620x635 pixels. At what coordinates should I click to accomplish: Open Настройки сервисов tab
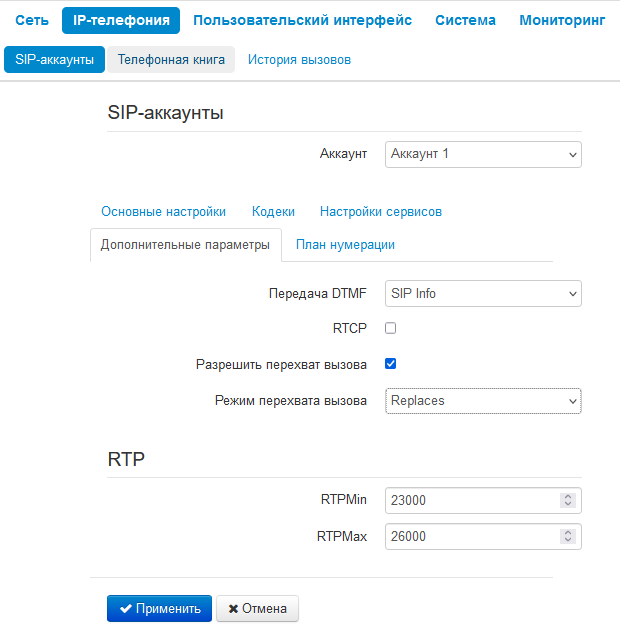point(381,211)
